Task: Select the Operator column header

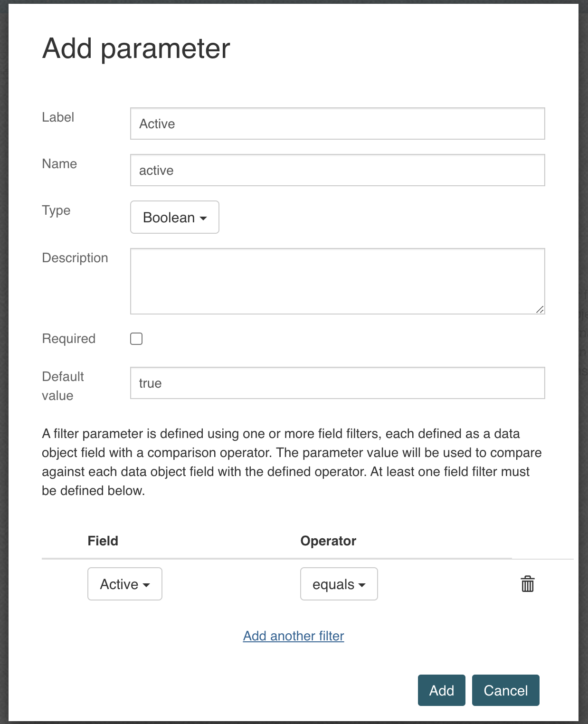Action: click(x=328, y=541)
